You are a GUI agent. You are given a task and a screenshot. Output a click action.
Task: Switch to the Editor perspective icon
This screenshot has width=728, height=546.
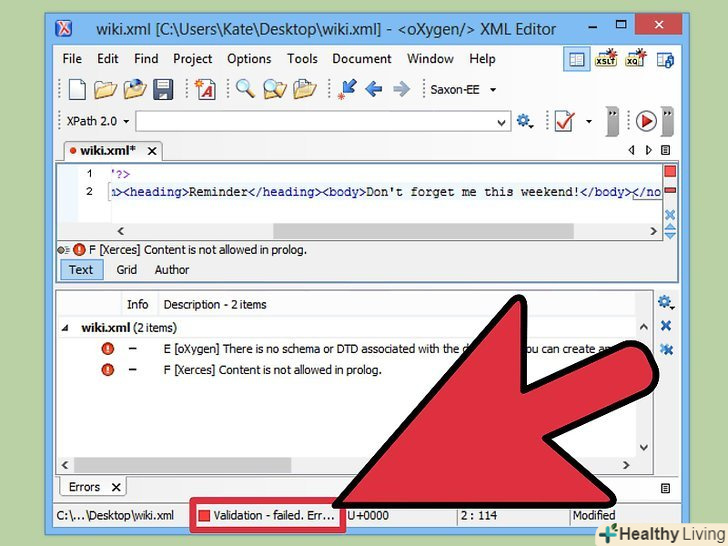point(577,59)
